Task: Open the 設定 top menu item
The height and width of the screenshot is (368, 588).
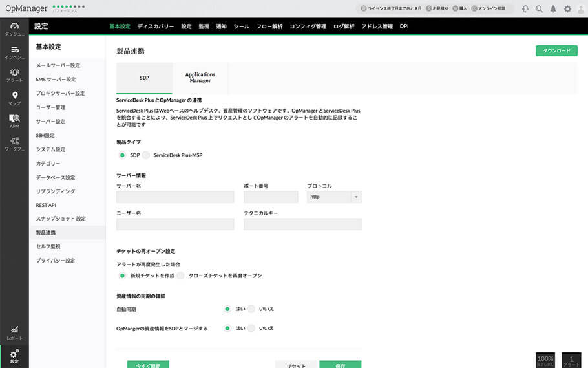Action: pos(186,27)
